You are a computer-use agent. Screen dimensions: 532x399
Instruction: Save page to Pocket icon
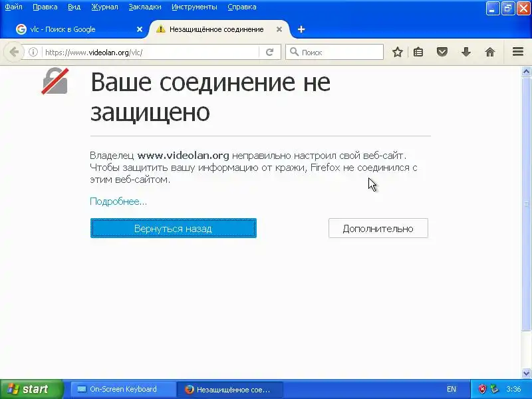coord(442,53)
